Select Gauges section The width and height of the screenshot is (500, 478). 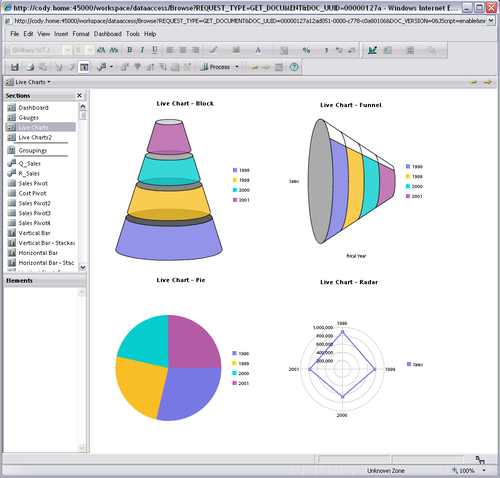click(29, 118)
